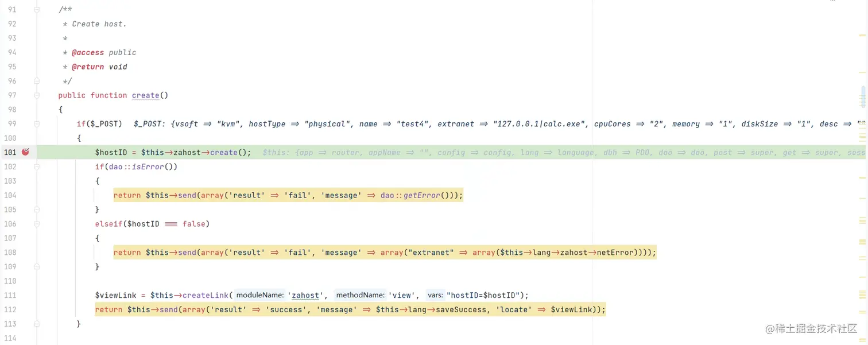Remove the breakpoint icon on line 101

coord(25,152)
